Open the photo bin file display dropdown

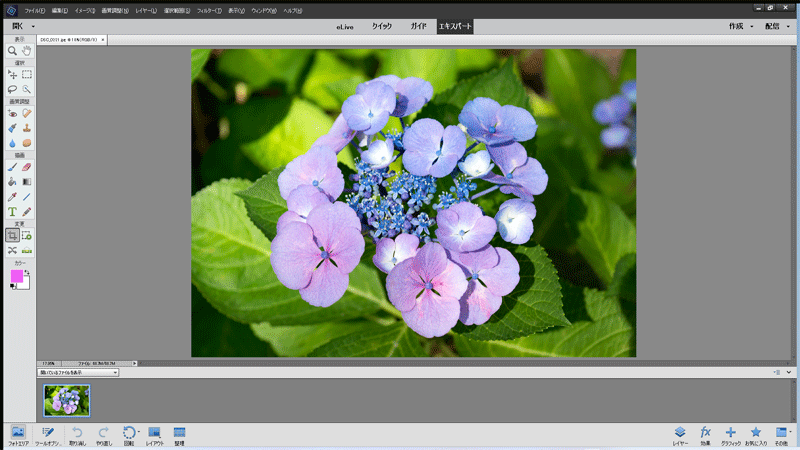coord(78,372)
